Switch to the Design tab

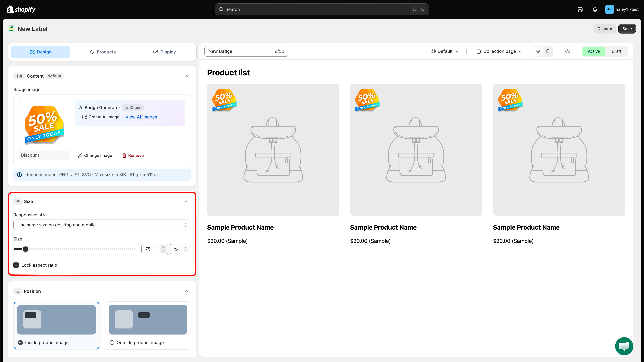(40, 52)
